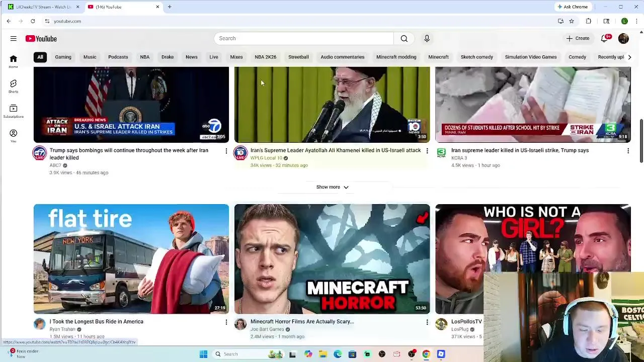Viewport: 644px width, 362px height.
Task: Play the students killed strike news thumbnail
Action: [533, 105]
